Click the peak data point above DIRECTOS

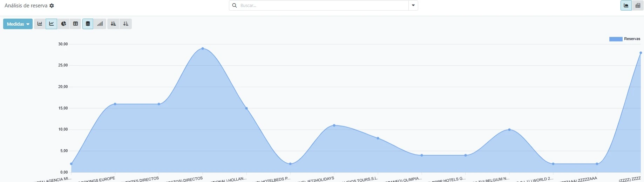point(203,48)
